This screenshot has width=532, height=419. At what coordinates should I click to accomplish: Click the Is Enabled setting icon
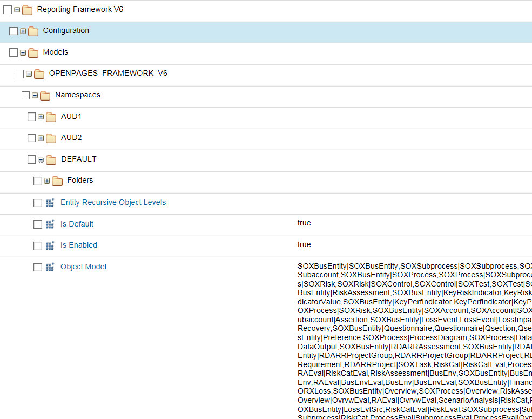[50, 245]
